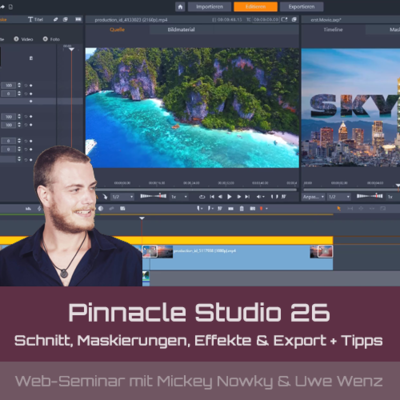Open the Importieren tab

[x=209, y=7]
